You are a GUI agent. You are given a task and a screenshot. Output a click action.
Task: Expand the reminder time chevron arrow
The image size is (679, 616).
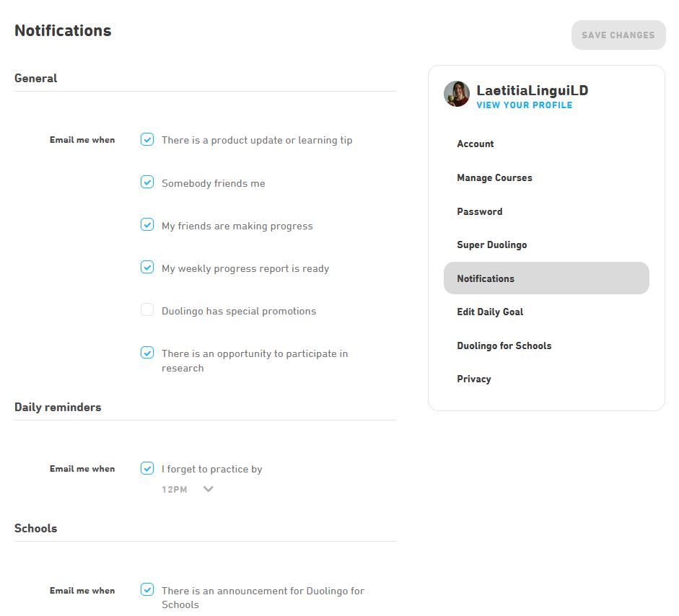coord(209,489)
